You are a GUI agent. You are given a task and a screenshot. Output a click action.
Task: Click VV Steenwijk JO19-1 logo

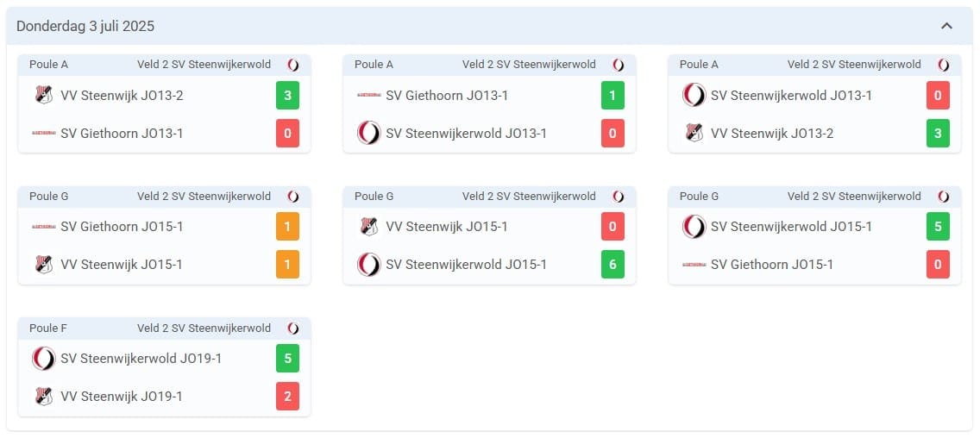(44, 396)
